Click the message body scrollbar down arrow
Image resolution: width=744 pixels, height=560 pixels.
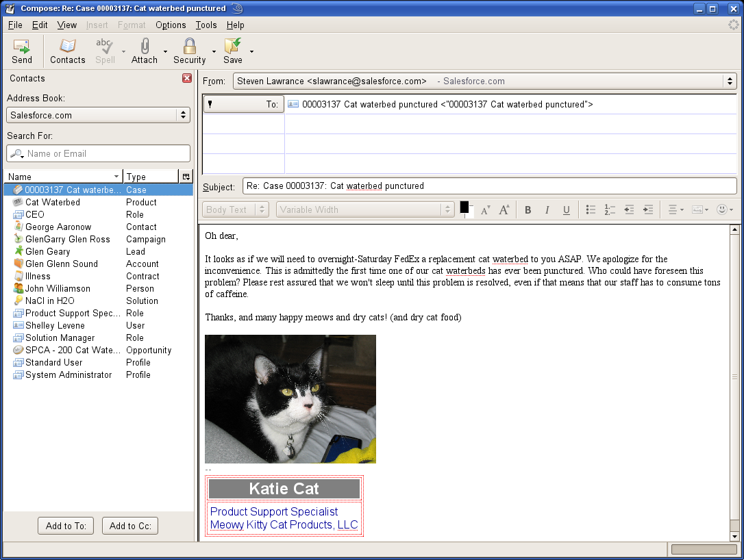click(x=734, y=536)
